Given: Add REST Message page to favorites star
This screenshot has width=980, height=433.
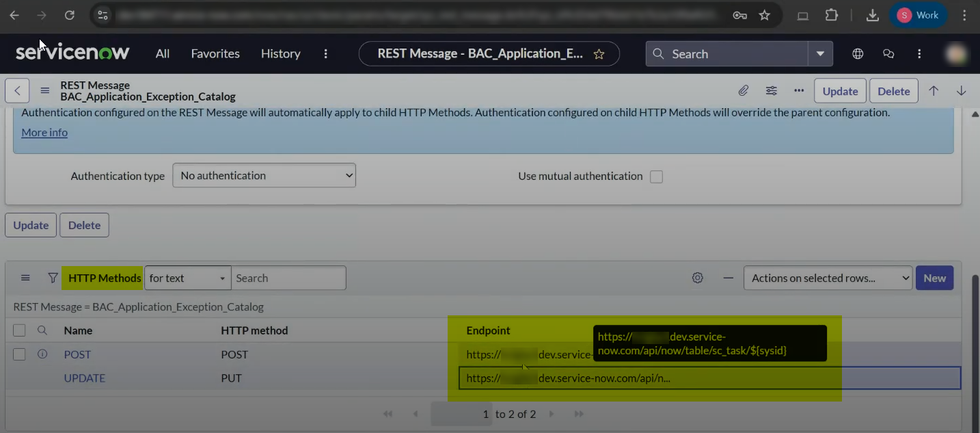Looking at the screenshot, I should tap(599, 54).
